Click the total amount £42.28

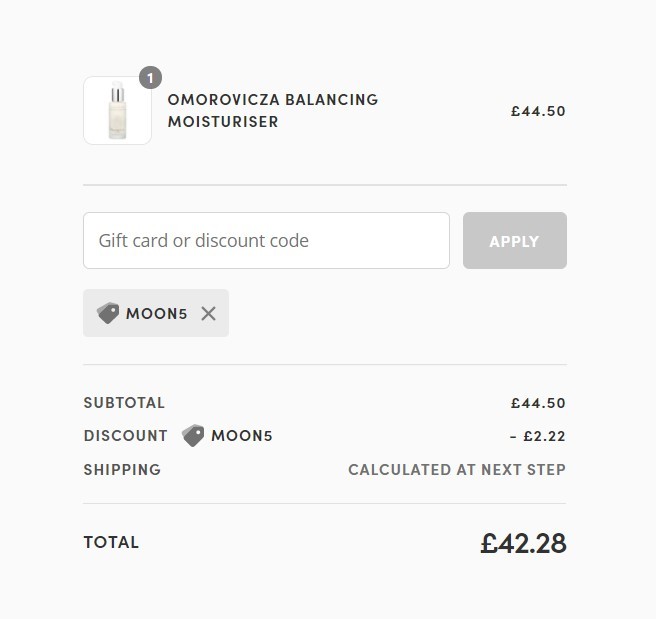coord(523,543)
